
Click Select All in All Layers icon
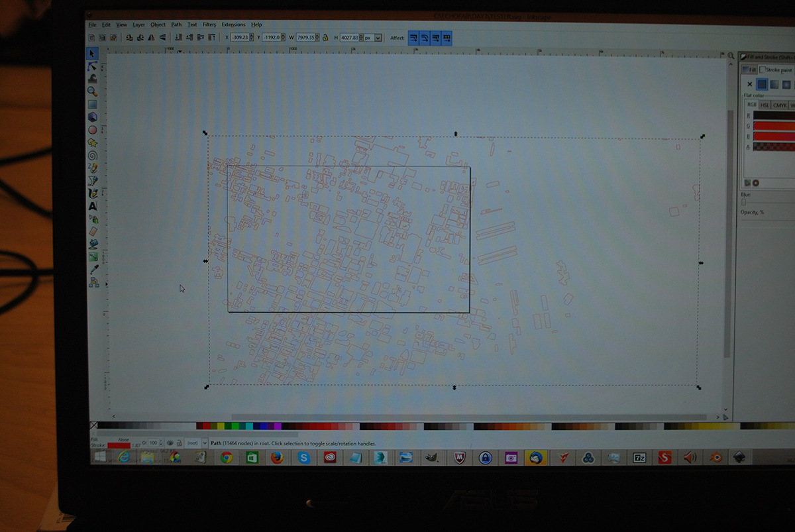[x=103, y=38]
